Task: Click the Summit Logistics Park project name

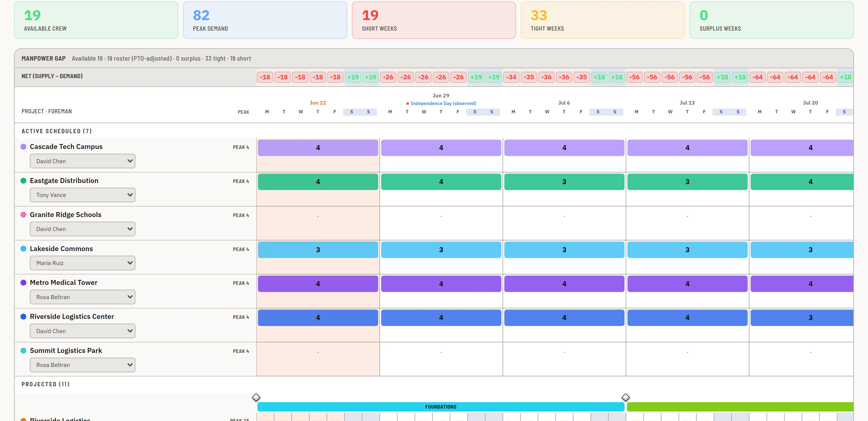Action: pyautogui.click(x=66, y=351)
